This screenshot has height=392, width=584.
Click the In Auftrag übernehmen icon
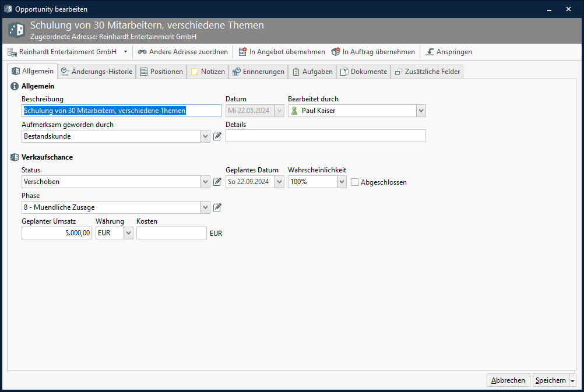tap(336, 52)
